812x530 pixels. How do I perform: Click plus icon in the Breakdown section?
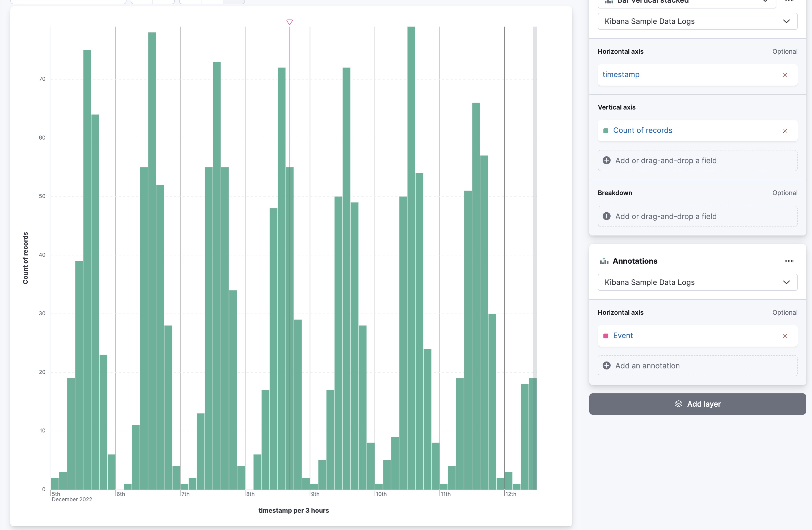tap(607, 216)
